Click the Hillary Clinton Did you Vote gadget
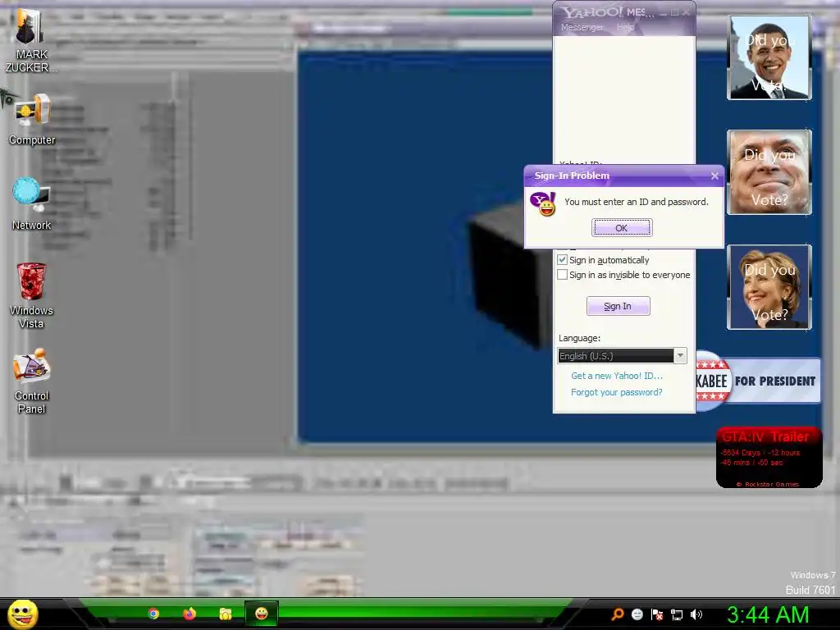The width and height of the screenshot is (840, 630). click(x=769, y=287)
